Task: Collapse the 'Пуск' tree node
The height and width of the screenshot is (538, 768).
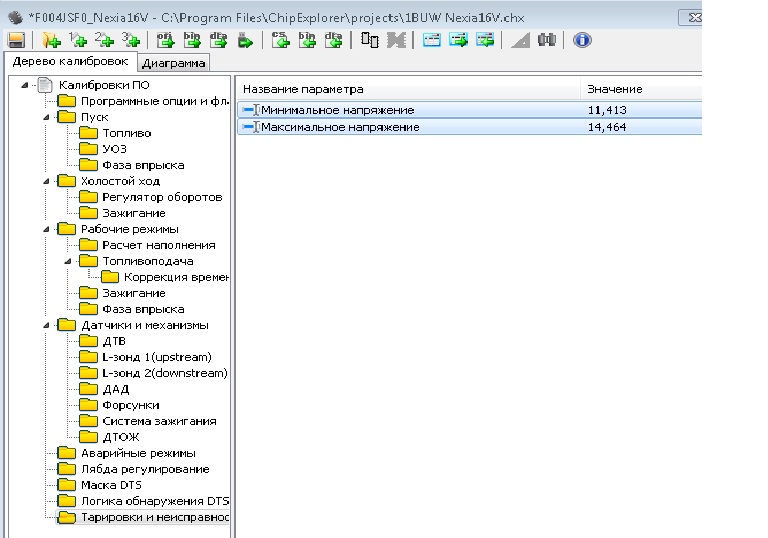Action: (46, 117)
